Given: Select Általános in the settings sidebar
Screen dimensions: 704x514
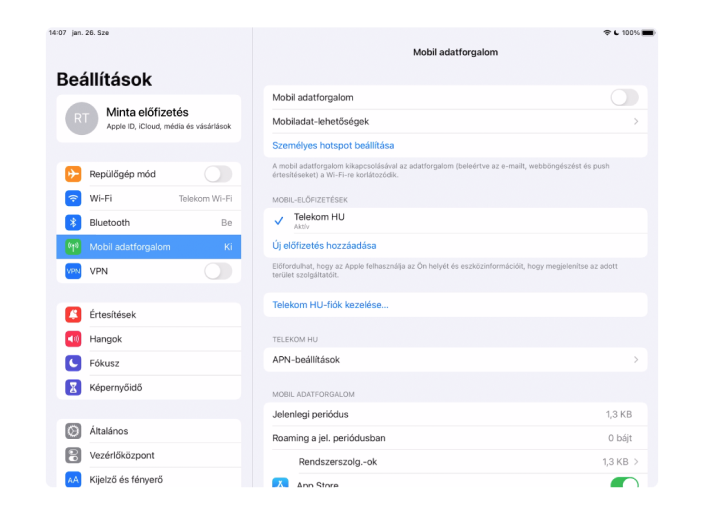Looking at the screenshot, I should click(108, 431).
